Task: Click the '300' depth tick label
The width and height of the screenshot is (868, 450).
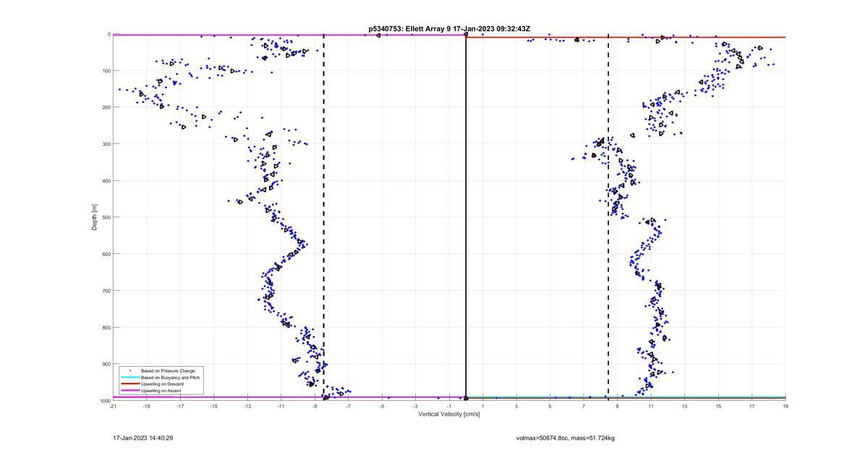Action: (106, 144)
